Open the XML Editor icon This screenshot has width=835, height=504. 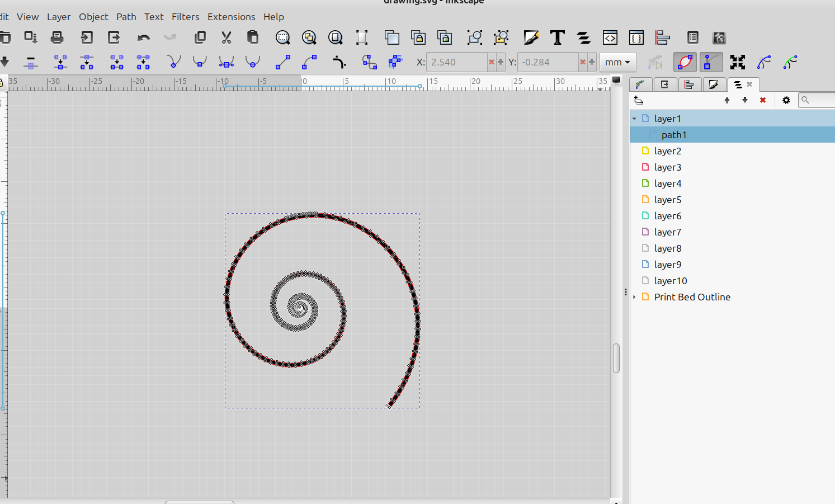(610, 37)
